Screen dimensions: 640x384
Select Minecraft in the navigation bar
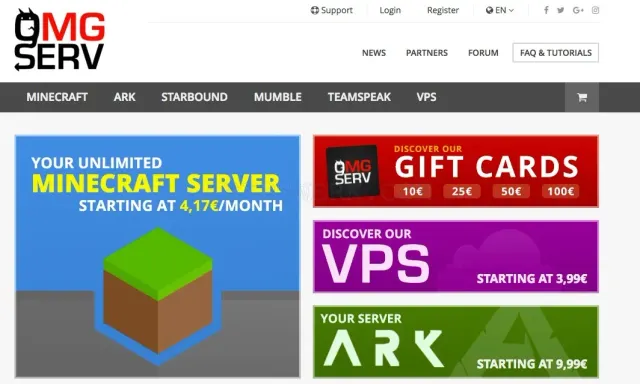pyautogui.click(x=57, y=97)
